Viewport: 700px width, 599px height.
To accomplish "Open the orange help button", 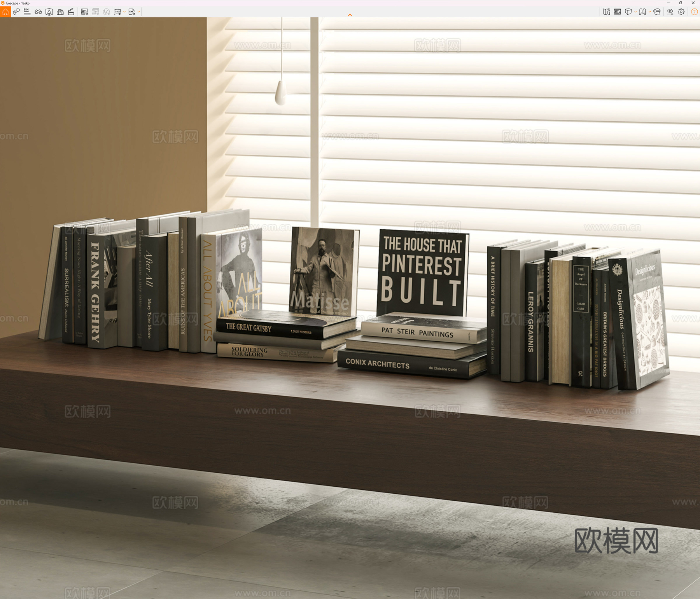I will tap(694, 12).
